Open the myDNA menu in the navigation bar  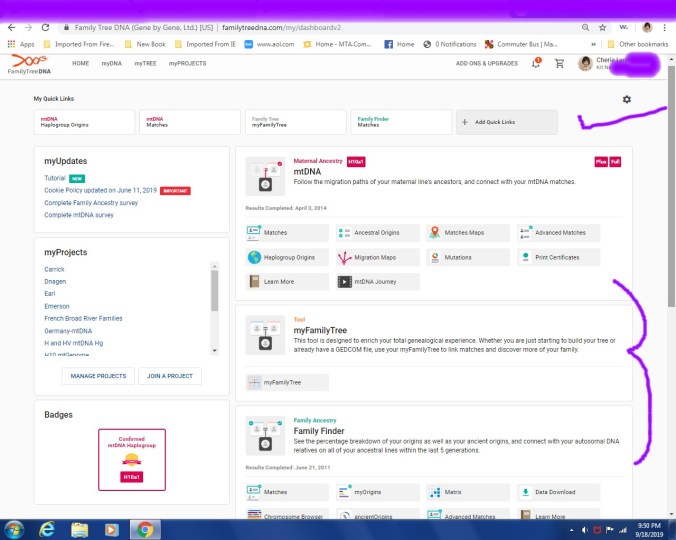(111, 63)
